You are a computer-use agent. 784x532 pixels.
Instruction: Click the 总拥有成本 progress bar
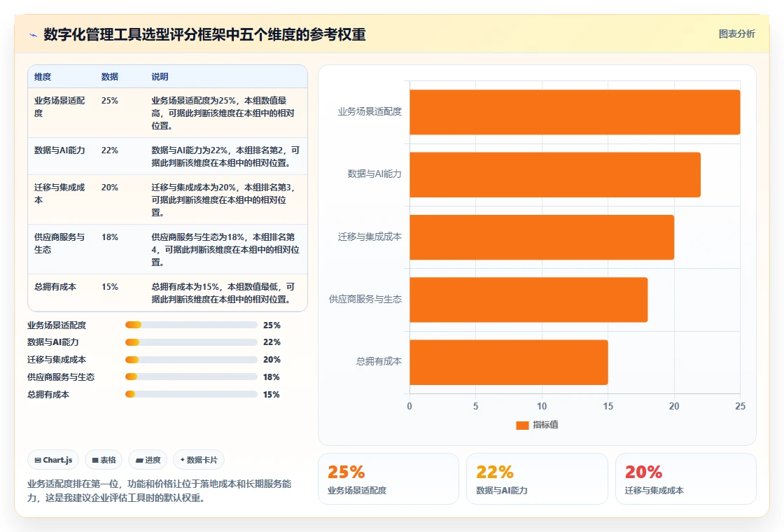click(x=191, y=395)
